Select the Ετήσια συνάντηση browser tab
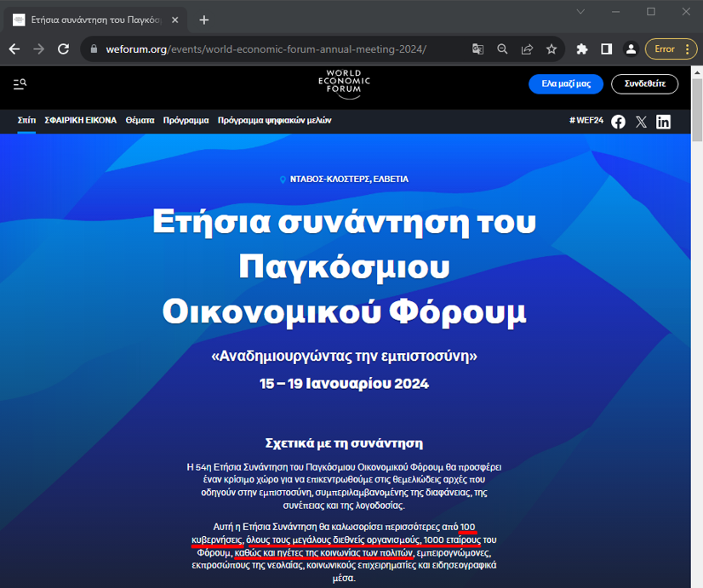Viewport: 703px width, 588px height. point(94,20)
